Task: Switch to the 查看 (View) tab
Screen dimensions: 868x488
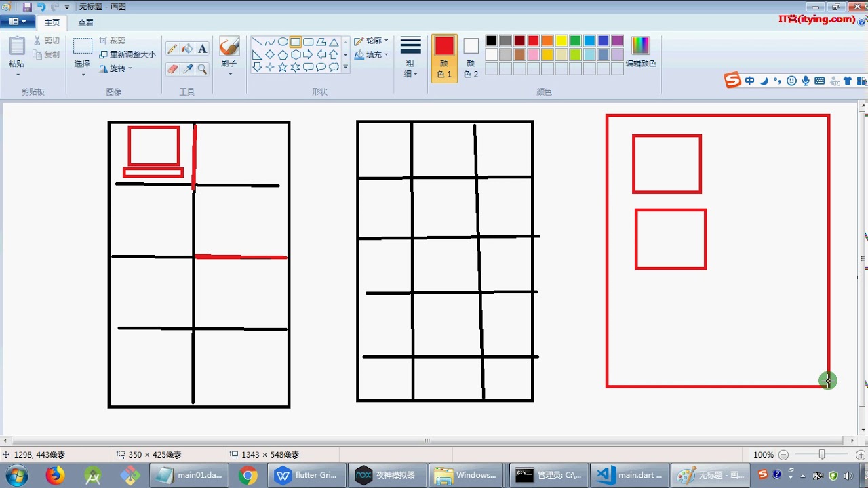Action: click(86, 22)
